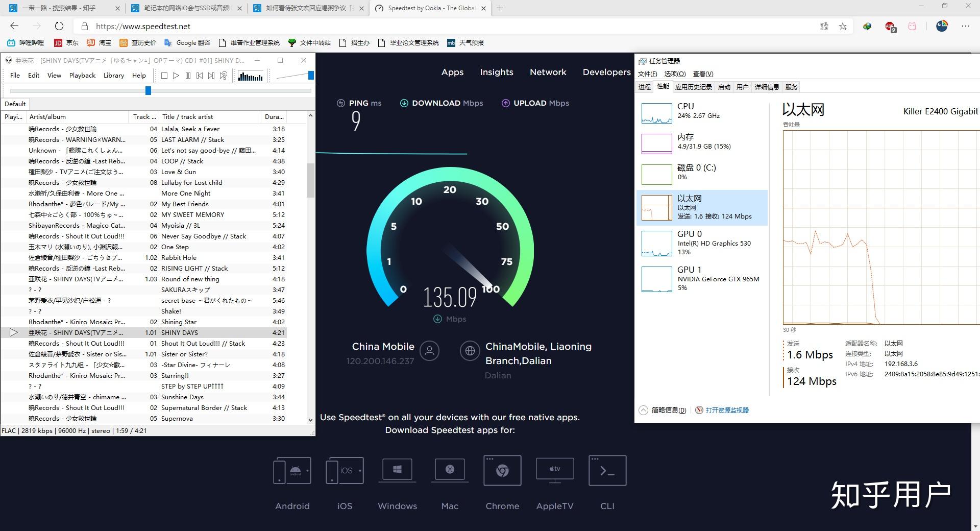
Task: Open a new browser tab
Action: pos(500,8)
